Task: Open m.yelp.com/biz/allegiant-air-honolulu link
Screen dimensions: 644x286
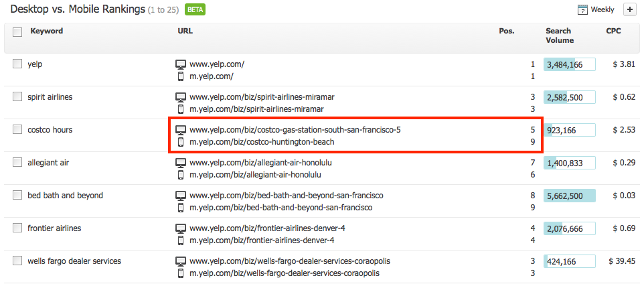Action: pos(256,175)
